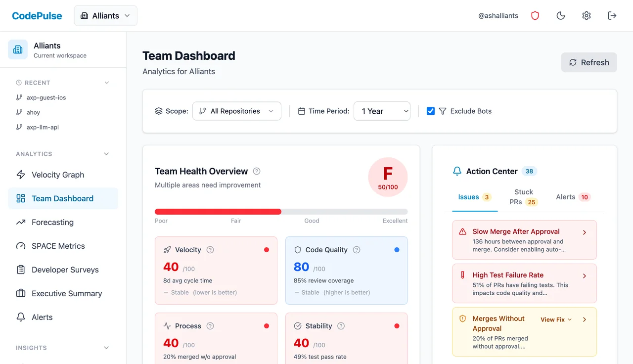Click the Code Quality shield icon
The width and height of the screenshot is (633, 364).
pos(298,250)
